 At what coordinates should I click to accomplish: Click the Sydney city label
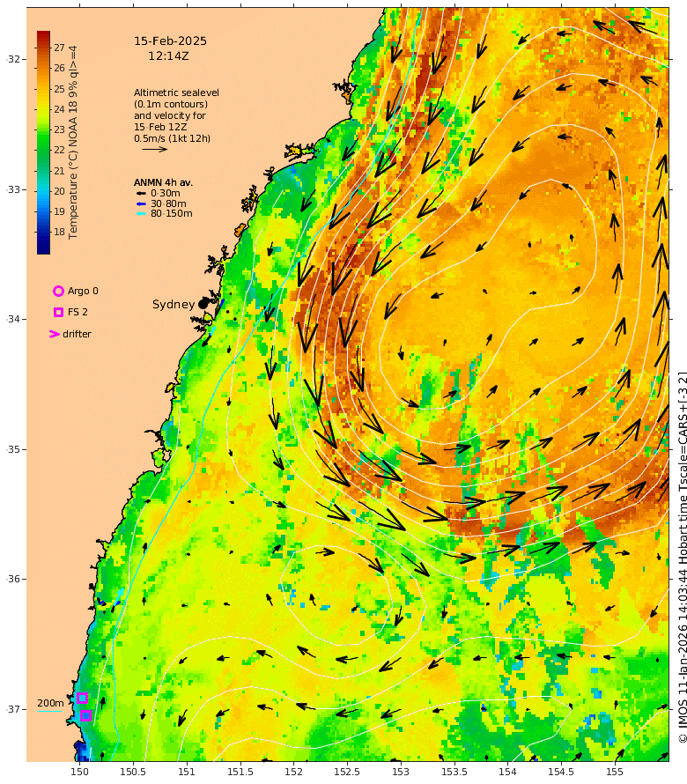point(174,305)
